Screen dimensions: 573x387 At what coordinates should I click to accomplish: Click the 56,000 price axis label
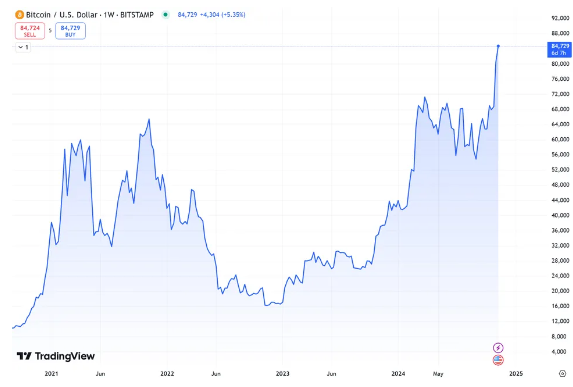click(560, 155)
